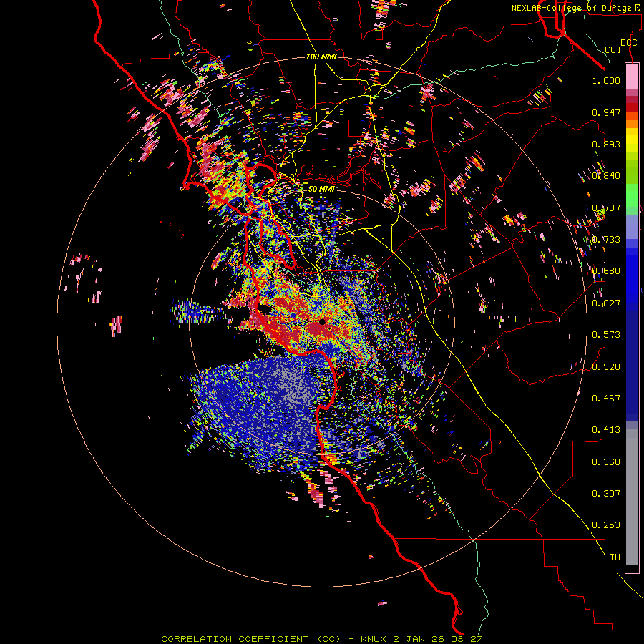Click the TH threshold label on the legend
644x644 pixels.
[615, 557]
